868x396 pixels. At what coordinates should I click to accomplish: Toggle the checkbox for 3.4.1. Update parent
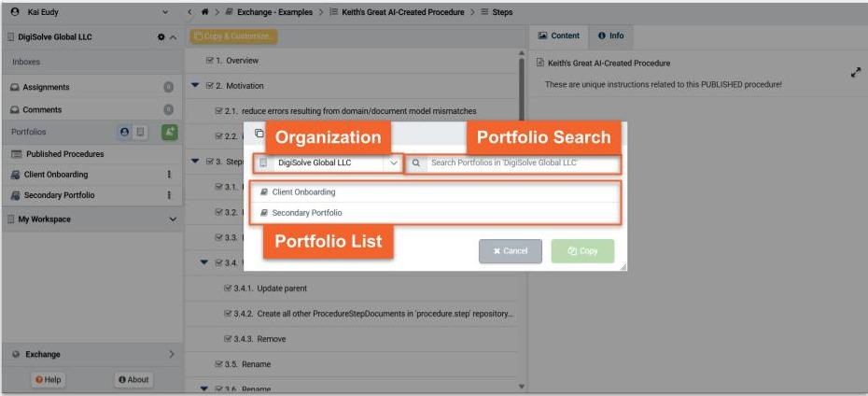[x=228, y=289]
